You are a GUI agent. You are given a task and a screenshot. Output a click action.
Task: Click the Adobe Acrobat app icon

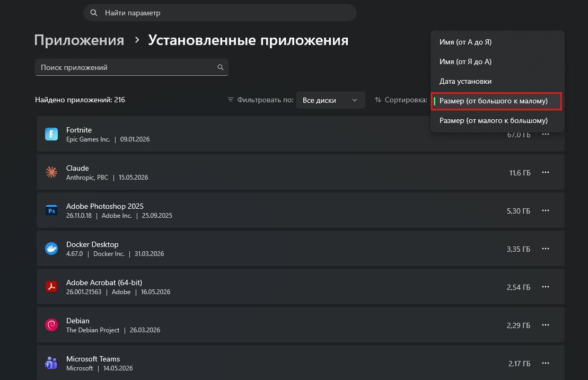[x=51, y=287]
